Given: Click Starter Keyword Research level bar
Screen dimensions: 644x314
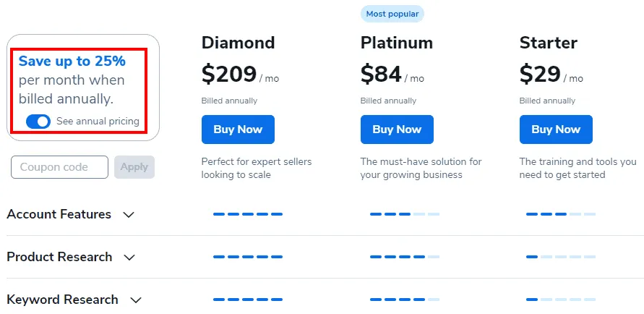Looking at the screenshot, I should pyautogui.click(x=561, y=300).
